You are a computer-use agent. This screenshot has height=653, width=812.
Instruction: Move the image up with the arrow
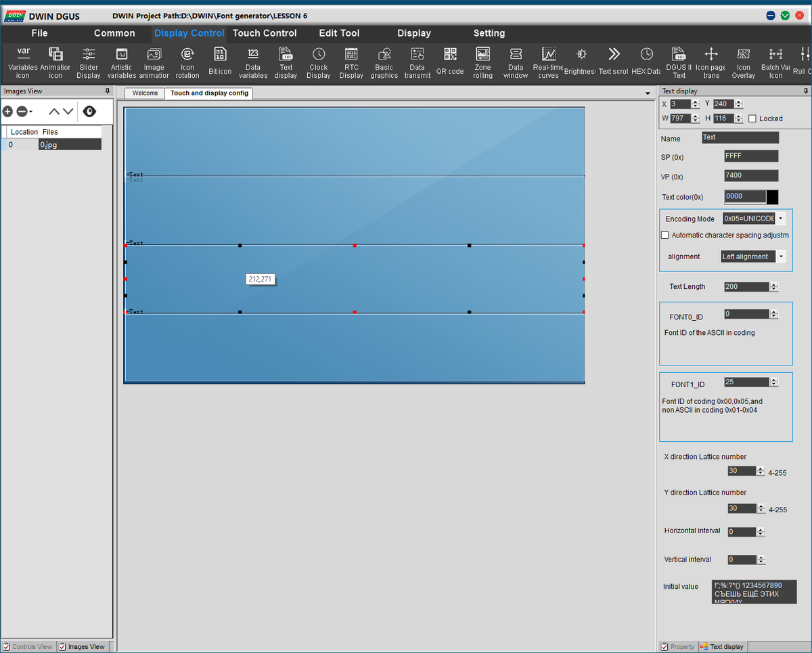[x=54, y=112]
